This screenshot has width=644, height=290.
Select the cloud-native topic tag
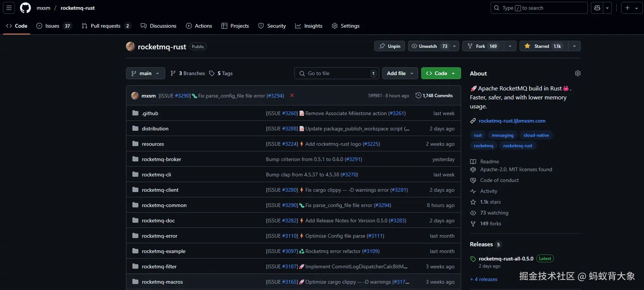pyautogui.click(x=536, y=135)
